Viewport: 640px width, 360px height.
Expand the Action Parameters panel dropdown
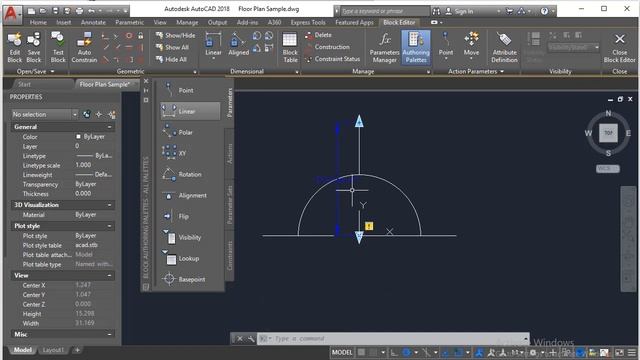pyautogui.click(x=502, y=71)
